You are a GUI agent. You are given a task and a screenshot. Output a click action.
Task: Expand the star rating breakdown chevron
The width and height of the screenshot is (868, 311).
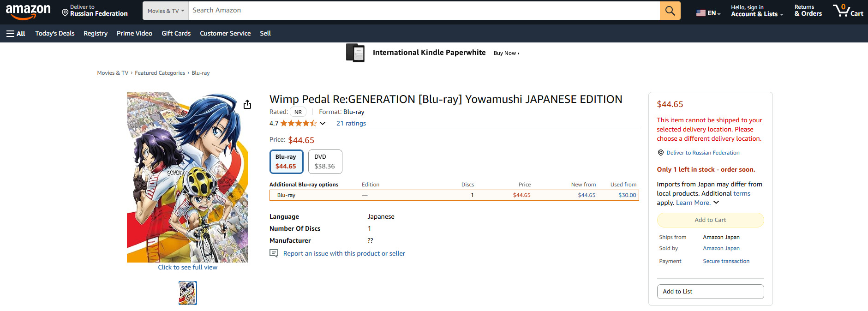coord(323,123)
